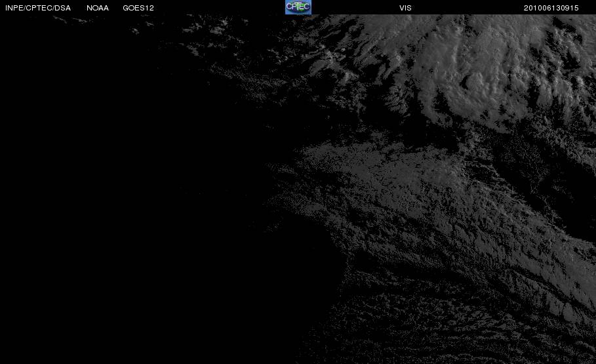Click the VIS channel label

[x=406, y=8]
